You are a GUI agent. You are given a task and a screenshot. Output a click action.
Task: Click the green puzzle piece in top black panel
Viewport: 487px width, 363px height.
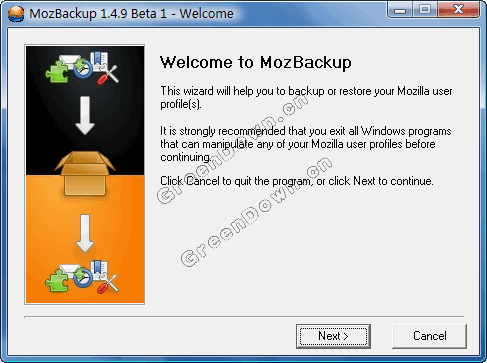[x=57, y=72]
